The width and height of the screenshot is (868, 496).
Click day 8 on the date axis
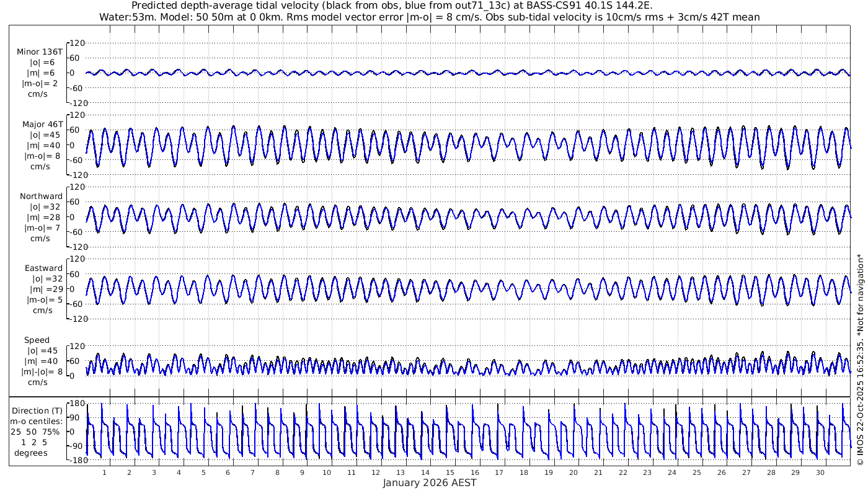pyautogui.click(x=277, y=472)
